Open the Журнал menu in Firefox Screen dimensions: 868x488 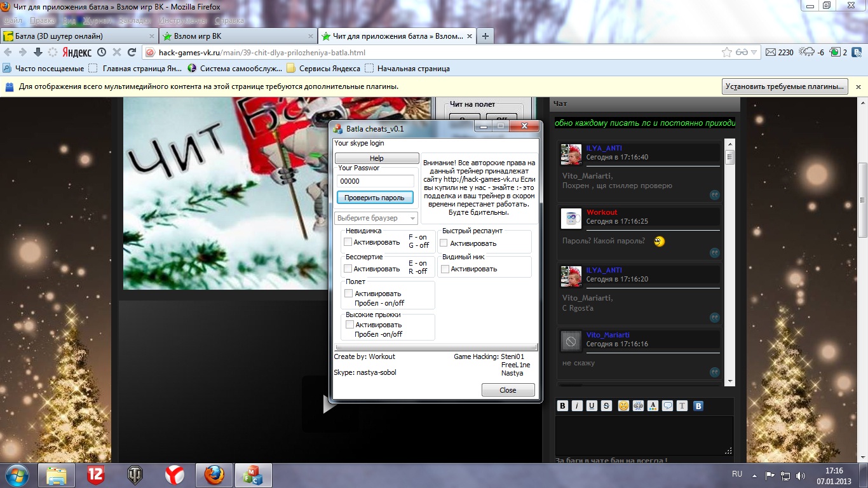97,20
